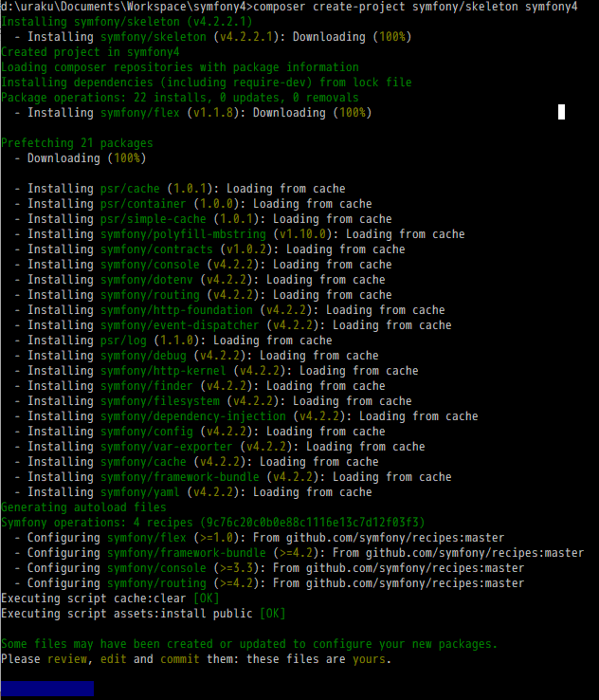Click the 'Generating autoload files' line
This screenshot has height=700, width=599.
click(x=83, y=507)
